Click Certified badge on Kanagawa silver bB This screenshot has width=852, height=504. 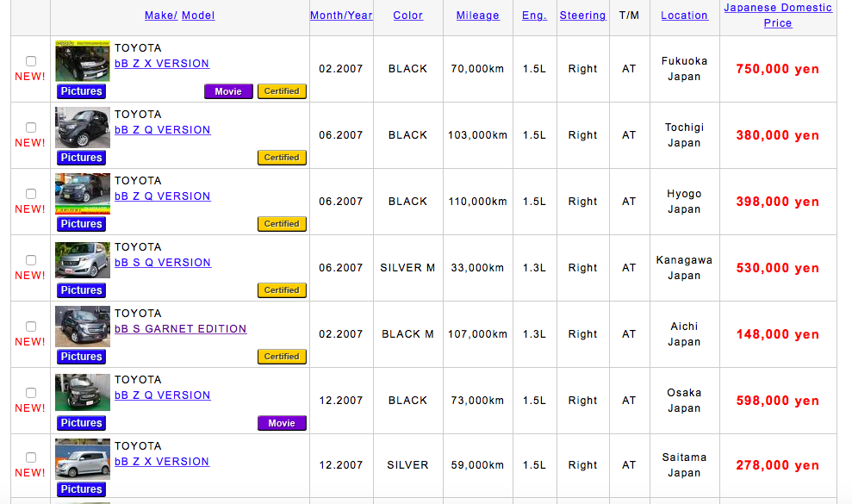pos(282,290)
